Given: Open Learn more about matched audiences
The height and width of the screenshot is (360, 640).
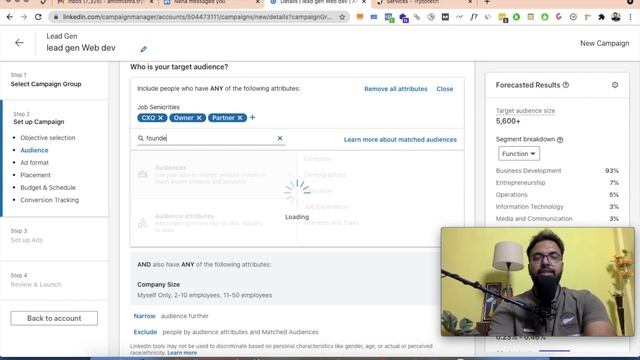Looking at the screenshot, I should 400,140.
